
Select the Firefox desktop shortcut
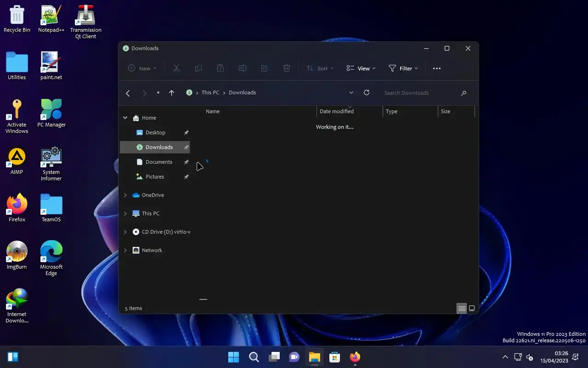[17, 208]
